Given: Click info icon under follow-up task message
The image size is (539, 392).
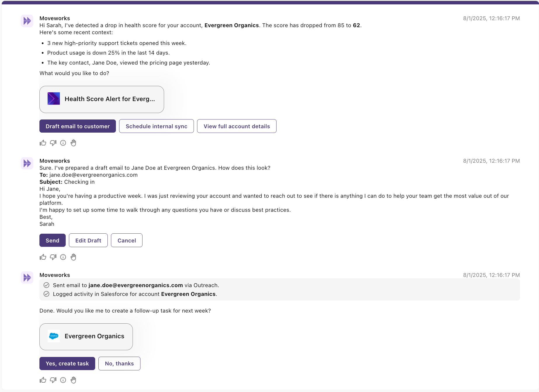Looking at the screenshot, I should [x=63, y=380].
